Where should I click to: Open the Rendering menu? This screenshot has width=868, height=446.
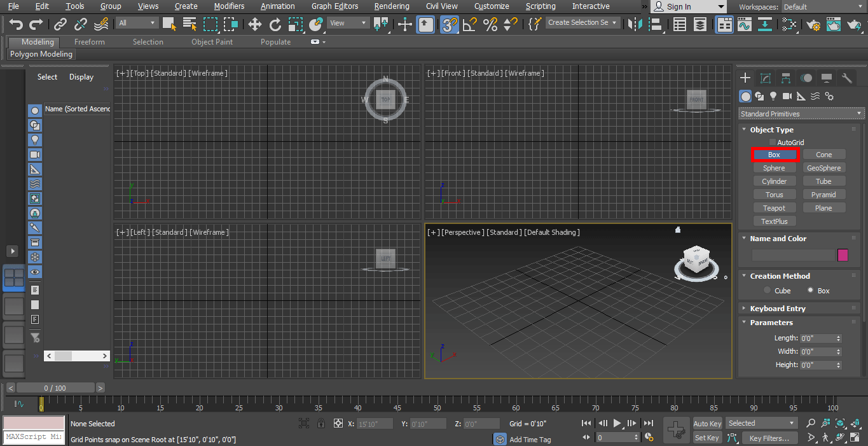click(x=392, y=6)
